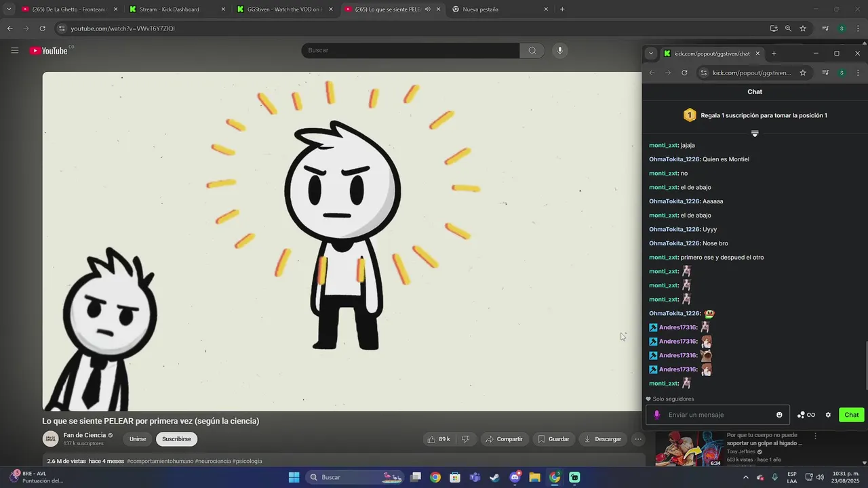Open options for Tony Jeffries recommended video

(816, 436)
